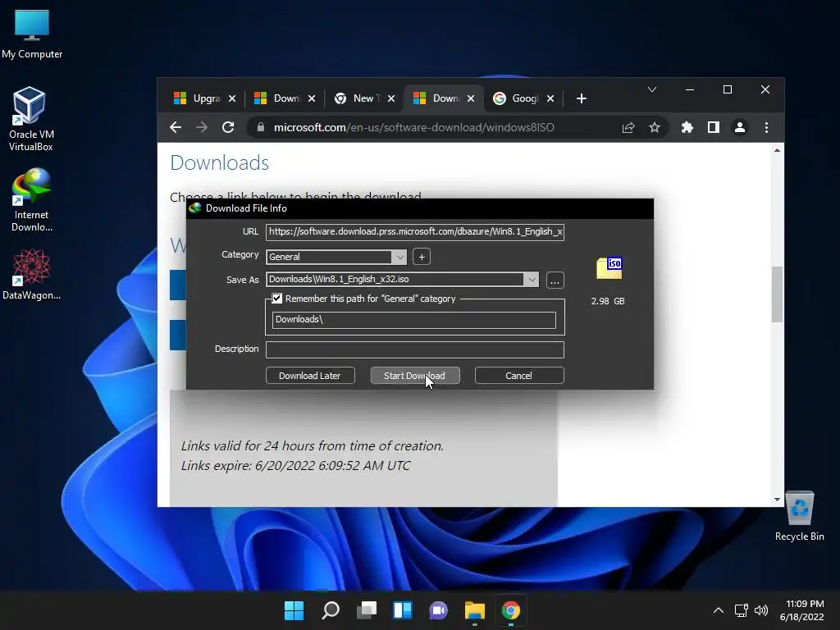The image size is (840, 630).
Task: Launch Internet Download Manager desktop shortcut
Action: pos(31,200)
